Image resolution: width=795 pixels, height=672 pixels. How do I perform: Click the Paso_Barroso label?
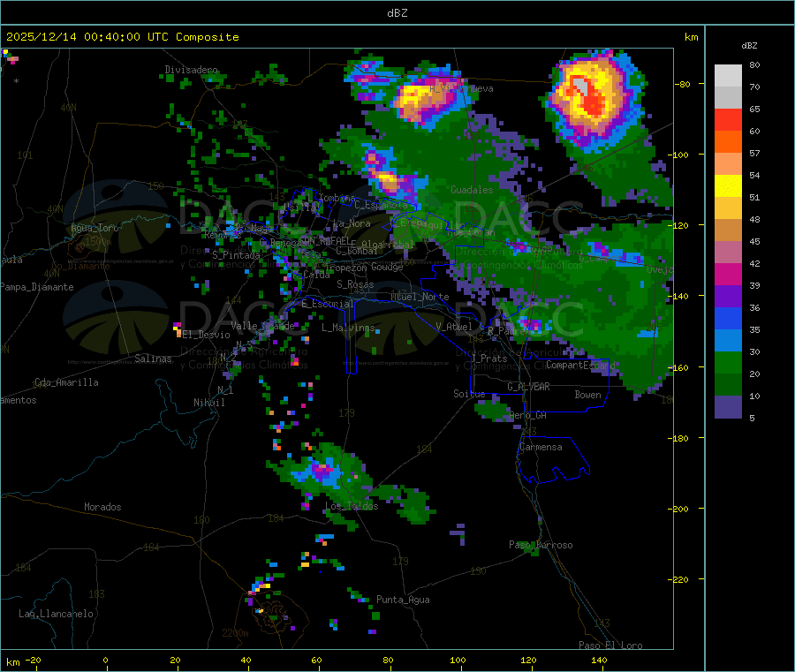pyautogui.click(x=541, y=545)
